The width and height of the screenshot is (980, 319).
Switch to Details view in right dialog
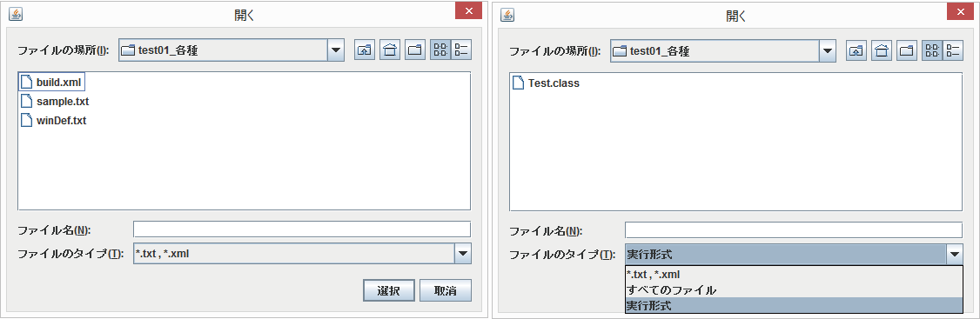(x=953, y=50)
